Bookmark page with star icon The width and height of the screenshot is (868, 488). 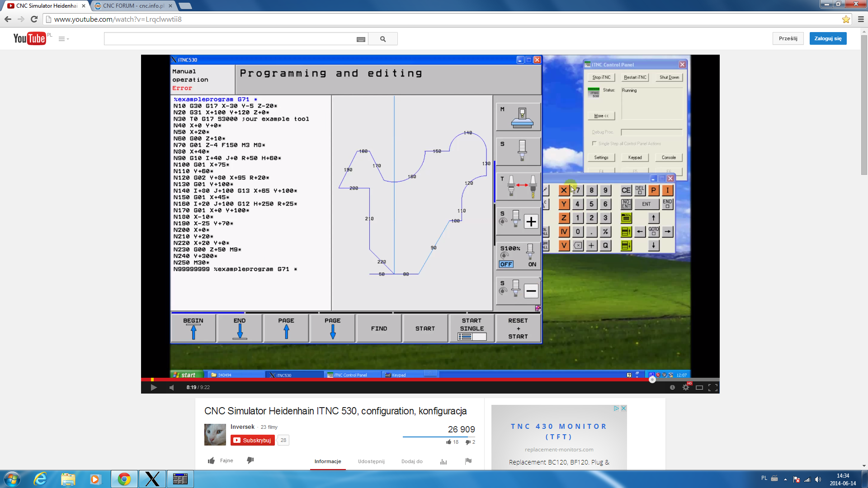tap(845, 19)
